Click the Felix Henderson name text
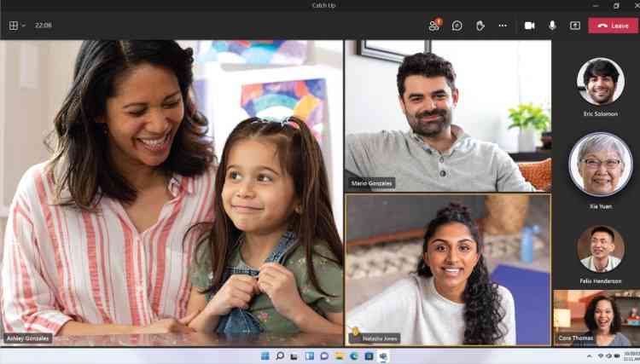 (601, 281)
